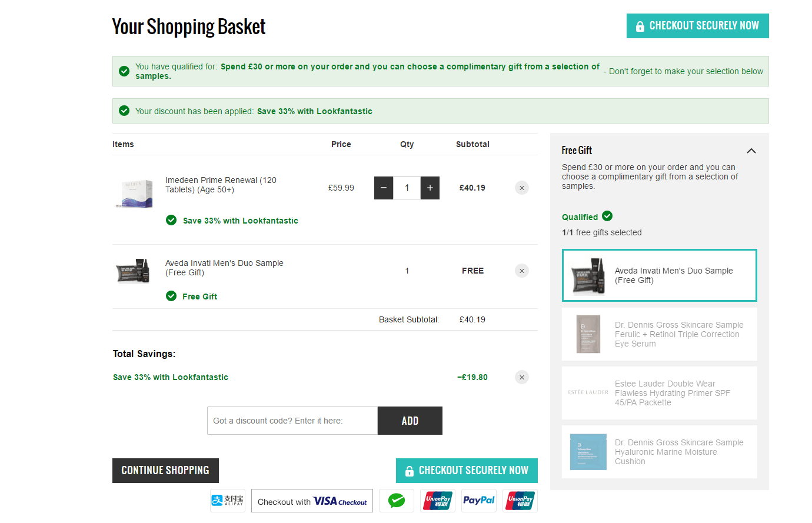Open Aveda Invati Men's Duo Sample basket link
Viewport: 812px width, 523px height.
(224, 268)
